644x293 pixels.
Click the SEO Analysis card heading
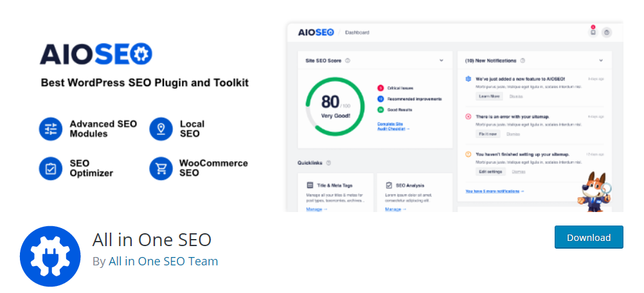click(x=410, y=186)
